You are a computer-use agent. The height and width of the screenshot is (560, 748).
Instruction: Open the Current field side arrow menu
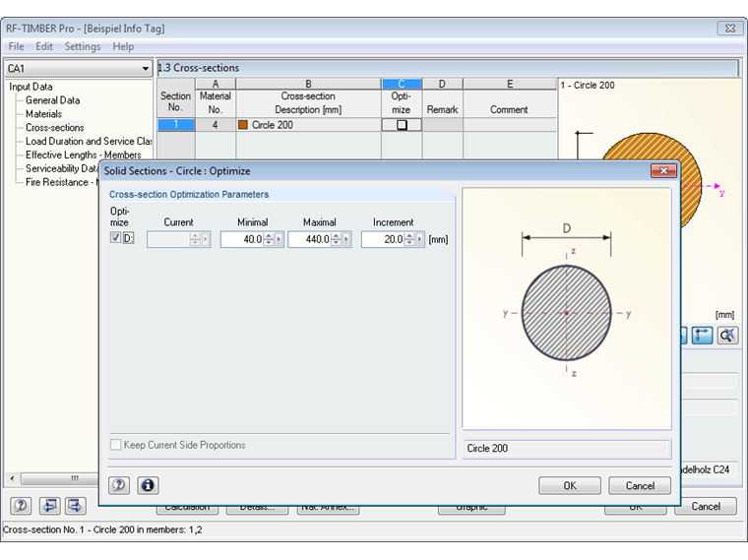coord(206,239)
